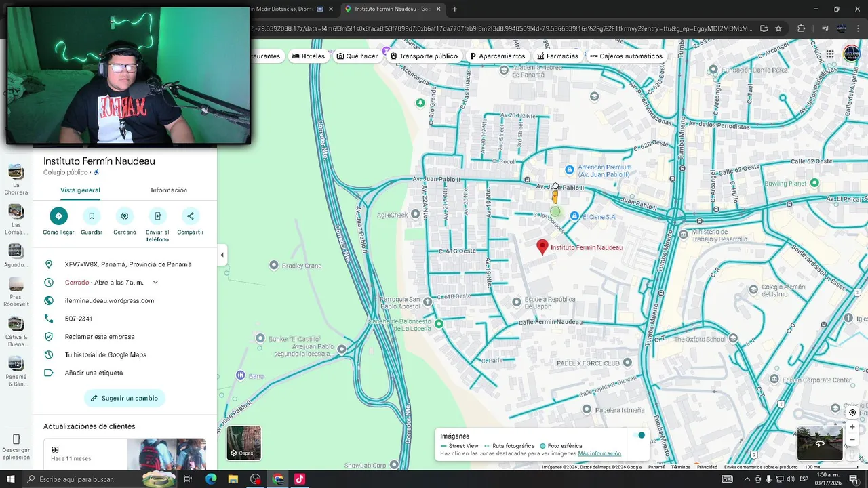This screenshot has width=868, height=488.
Task: Open Chrome extensions puzzle icon
Action: tap(801, 28)
